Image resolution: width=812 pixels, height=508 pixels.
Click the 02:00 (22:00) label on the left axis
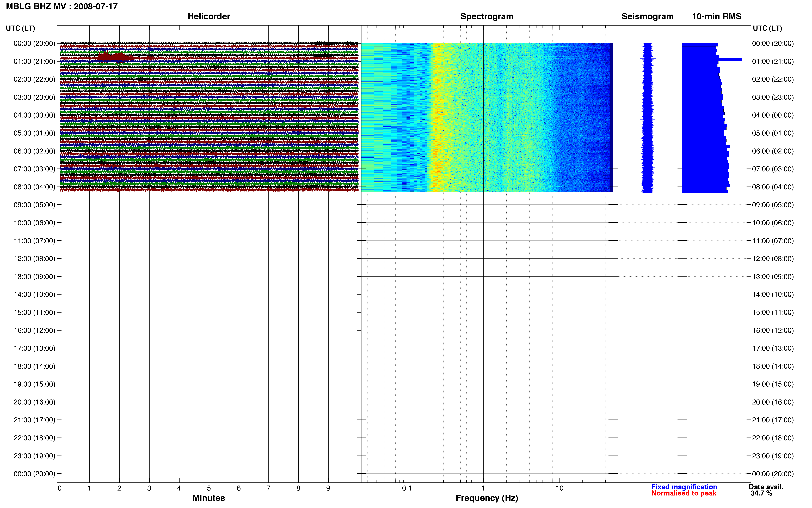(x=34, y=79)
